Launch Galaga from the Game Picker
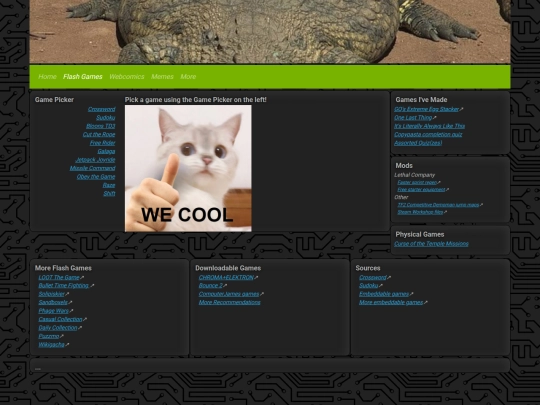Image resolution: width=540 pixels, height=405 pixels. pyautogui.click(x=106, y=151)
